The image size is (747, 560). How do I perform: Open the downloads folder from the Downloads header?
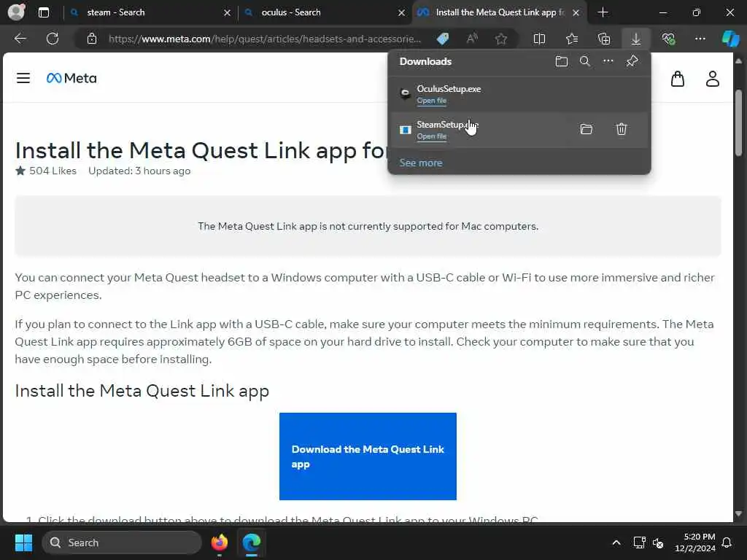coord(562,61)
